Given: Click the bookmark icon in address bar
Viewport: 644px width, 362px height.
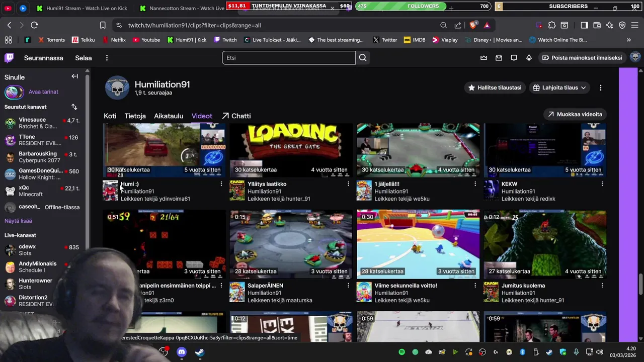Looking at the screenshot, I should point(103,25).
